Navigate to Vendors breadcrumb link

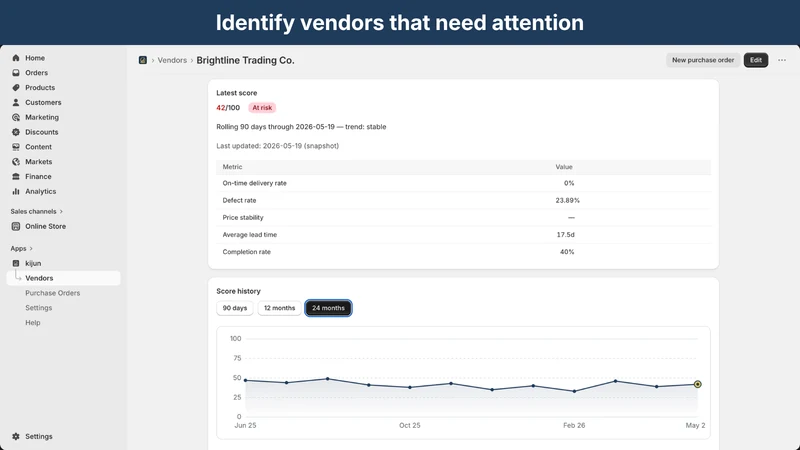172,60
